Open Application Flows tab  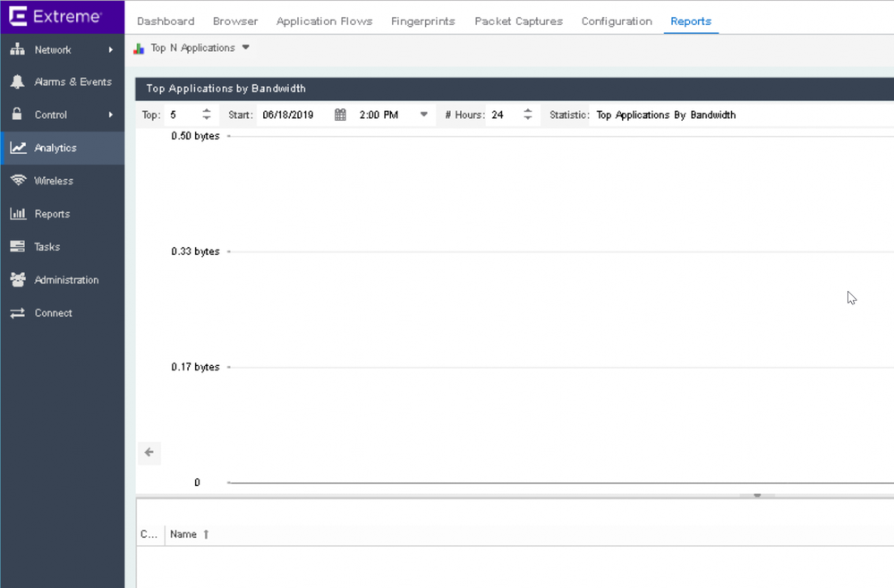[x=324, y=21]
